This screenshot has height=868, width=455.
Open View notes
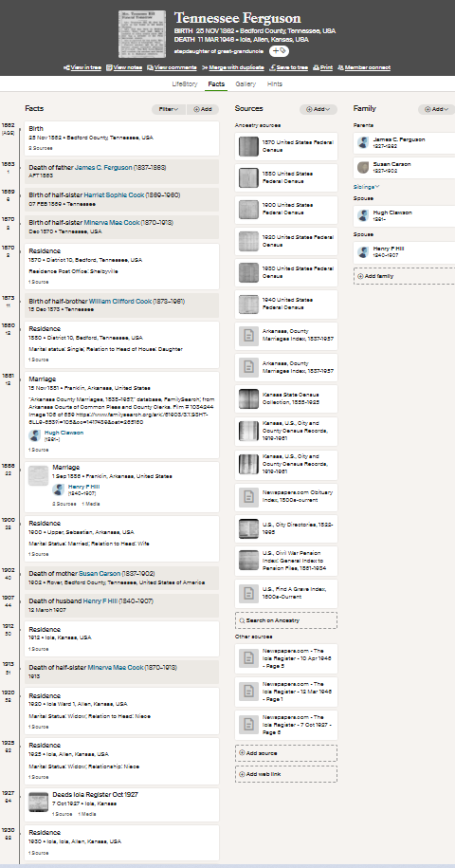pyautogui.click(x=124, y=67)
